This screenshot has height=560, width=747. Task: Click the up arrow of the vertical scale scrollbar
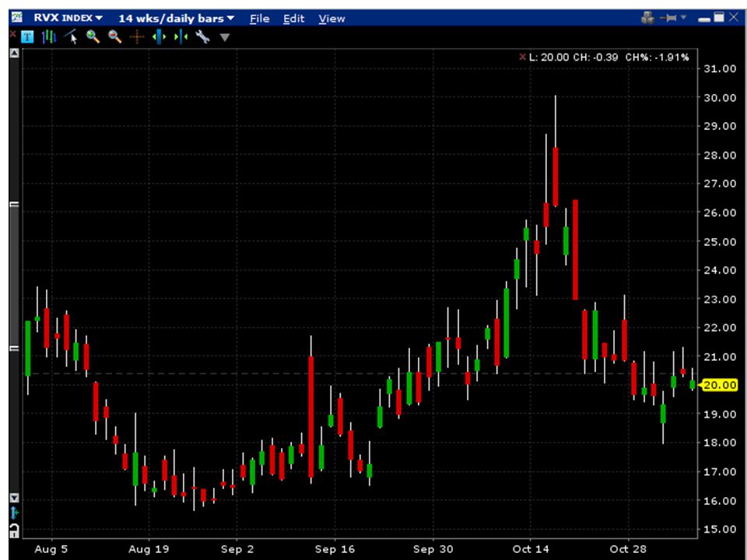click(x=14, y=53)
